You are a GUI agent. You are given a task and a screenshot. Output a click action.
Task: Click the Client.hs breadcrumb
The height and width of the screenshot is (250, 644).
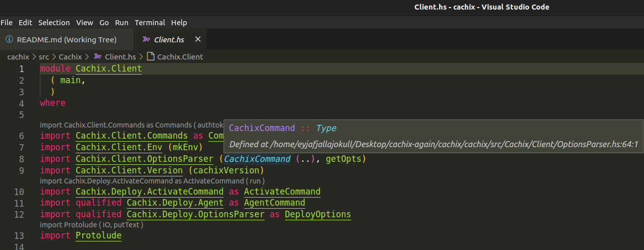click(x=120, y=57)
